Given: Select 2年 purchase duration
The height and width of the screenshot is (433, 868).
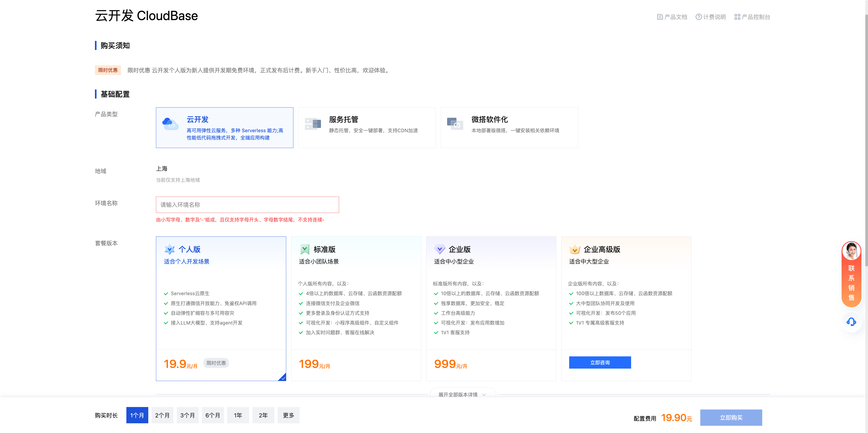Looking at the screenshot, I should pos(263,415).
